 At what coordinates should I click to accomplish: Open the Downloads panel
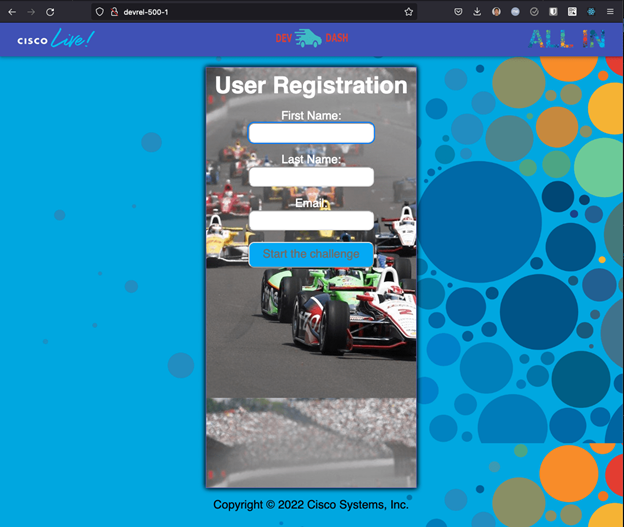coord(477,12)
